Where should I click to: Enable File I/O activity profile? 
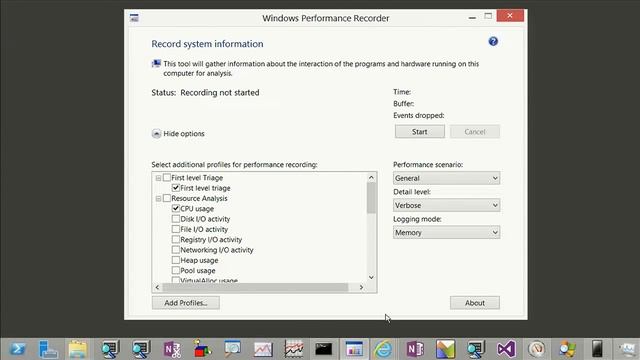pos(176,229)
